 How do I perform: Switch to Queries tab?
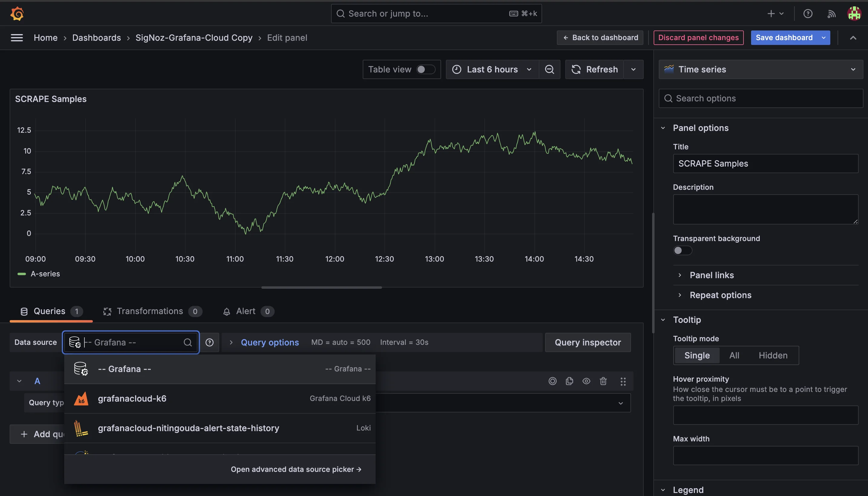51,311
